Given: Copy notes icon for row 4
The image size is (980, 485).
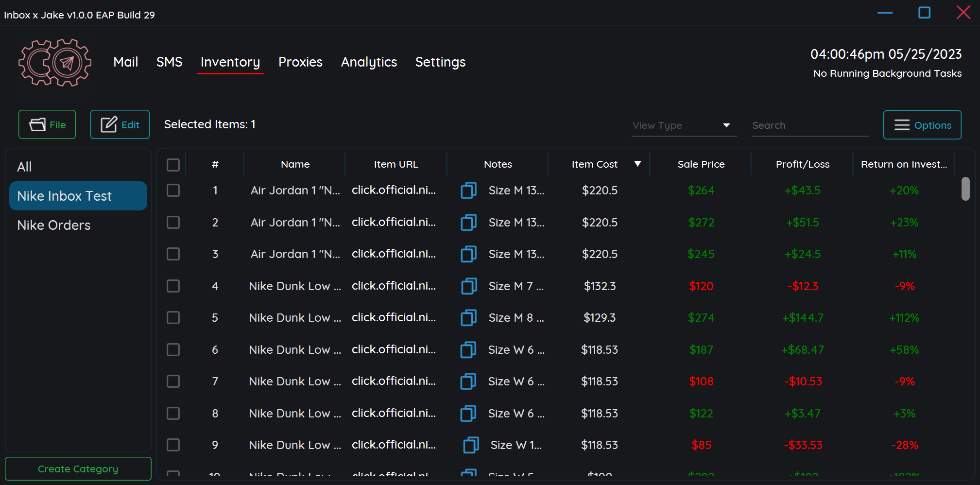Looking at the screenshot, I should point(468,286).
